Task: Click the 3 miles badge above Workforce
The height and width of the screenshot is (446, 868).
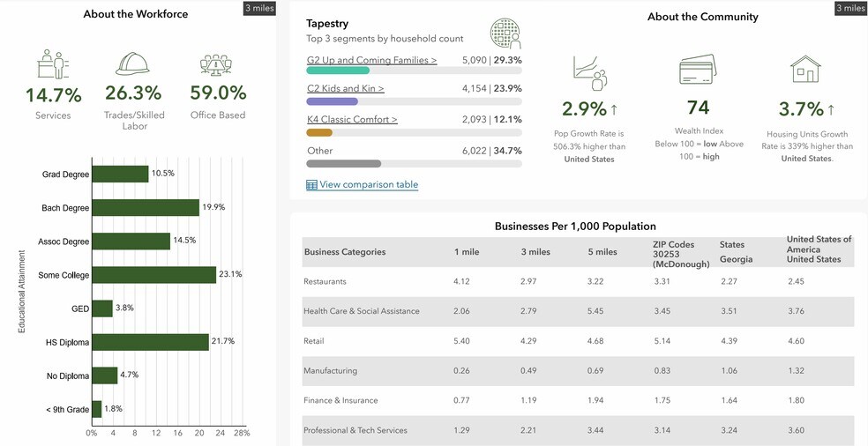Action: [258, 9]
